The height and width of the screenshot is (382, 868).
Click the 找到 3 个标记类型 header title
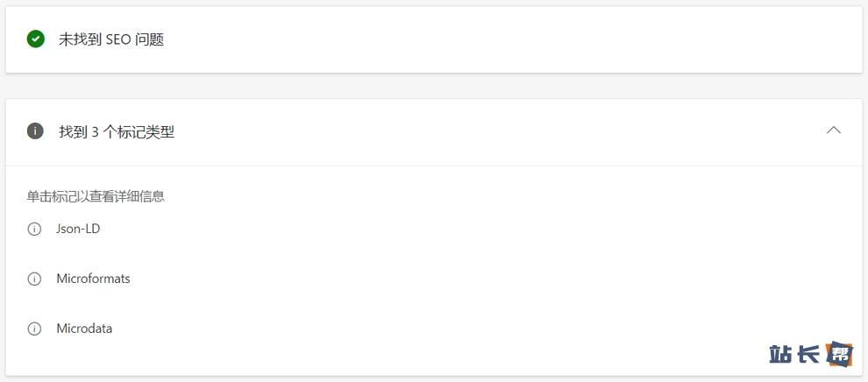point(117,131)
